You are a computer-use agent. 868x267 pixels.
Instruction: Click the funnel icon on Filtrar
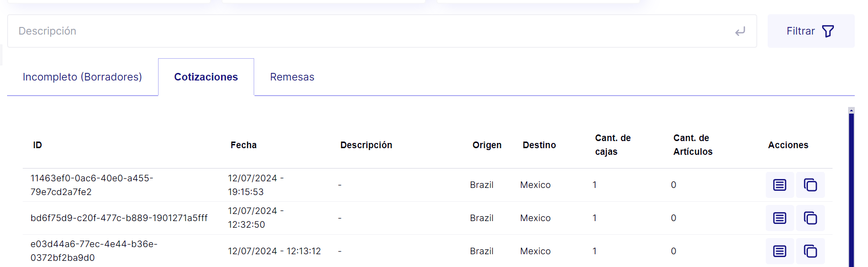(x=828, y=31)
